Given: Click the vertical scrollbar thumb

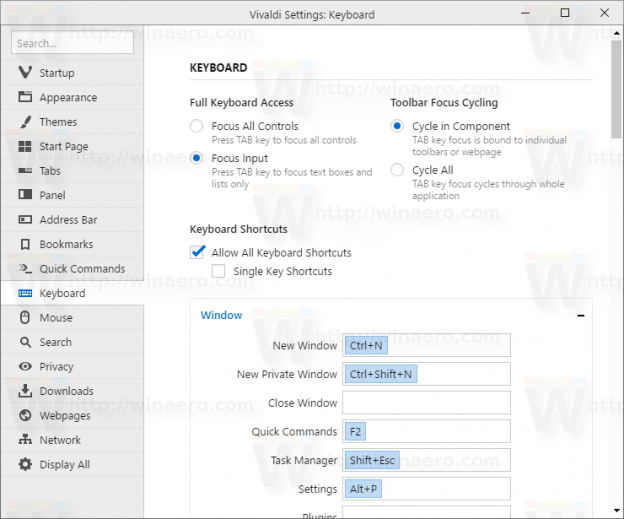Looking at the screenshot, I should pos(616,89).
